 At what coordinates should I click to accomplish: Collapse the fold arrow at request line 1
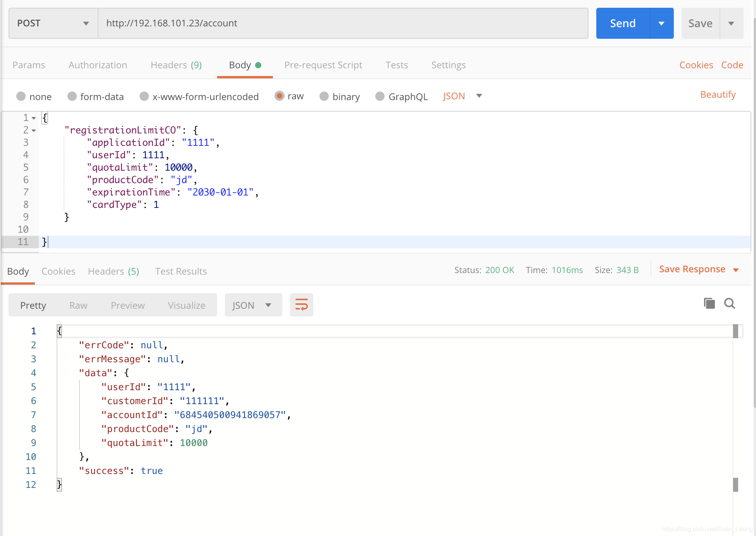click(x=34, y=118)
